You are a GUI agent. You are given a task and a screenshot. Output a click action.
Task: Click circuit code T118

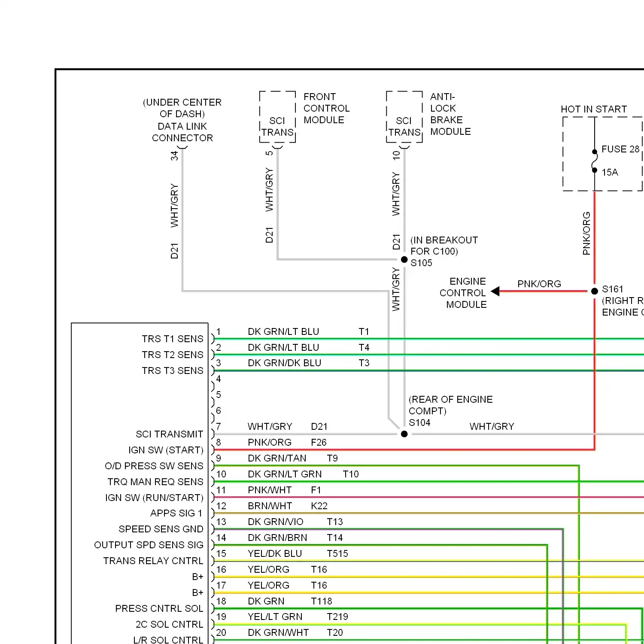tap(322, 601)
